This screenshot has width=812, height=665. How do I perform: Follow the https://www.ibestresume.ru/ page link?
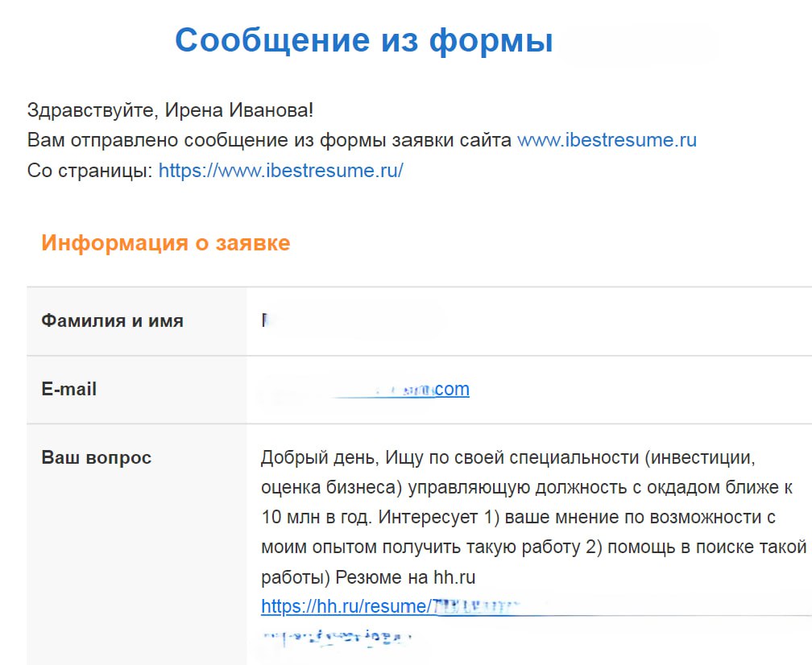tap(280, 170)
